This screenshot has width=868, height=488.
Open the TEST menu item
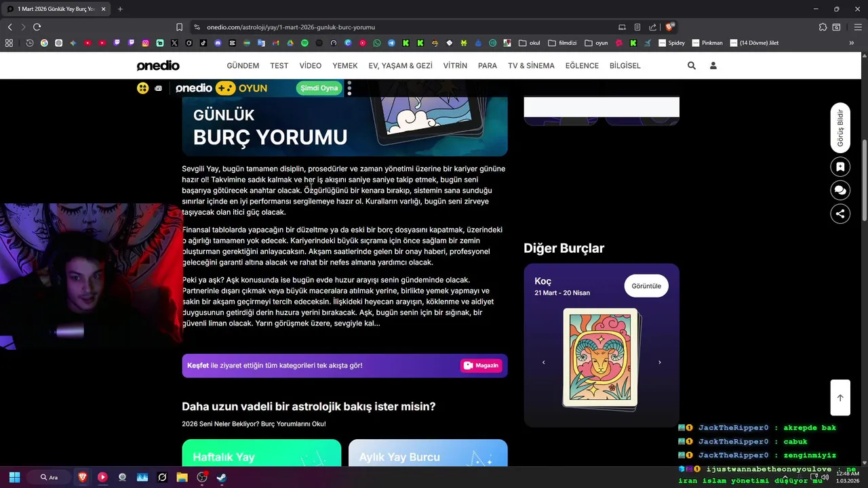tap(279, 66)
